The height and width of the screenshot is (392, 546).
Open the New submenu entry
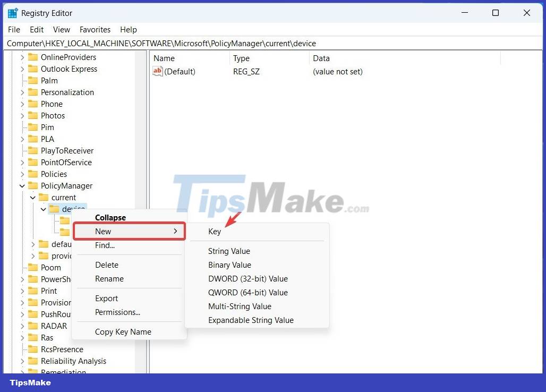129,232
